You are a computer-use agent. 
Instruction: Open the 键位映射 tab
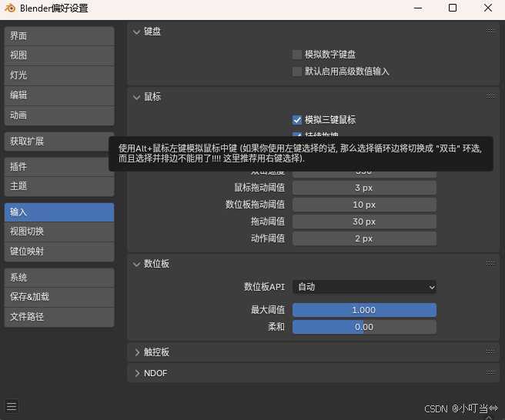(x=59, y=252)
